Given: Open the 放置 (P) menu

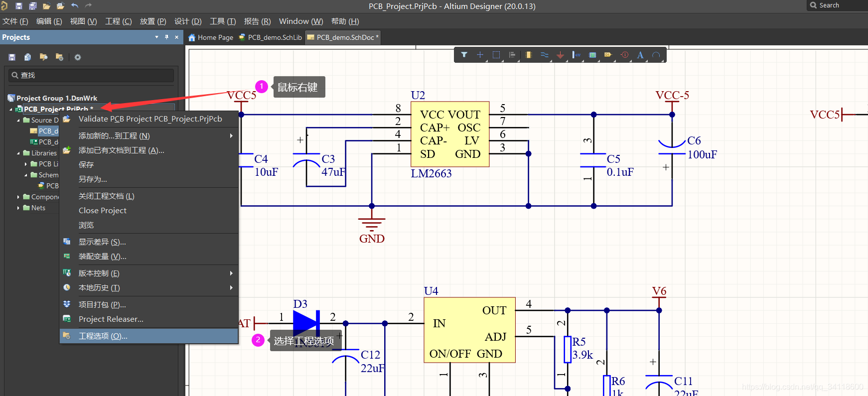Looking at the screenshot, I should pyautogui.click(x=153, y=21).
